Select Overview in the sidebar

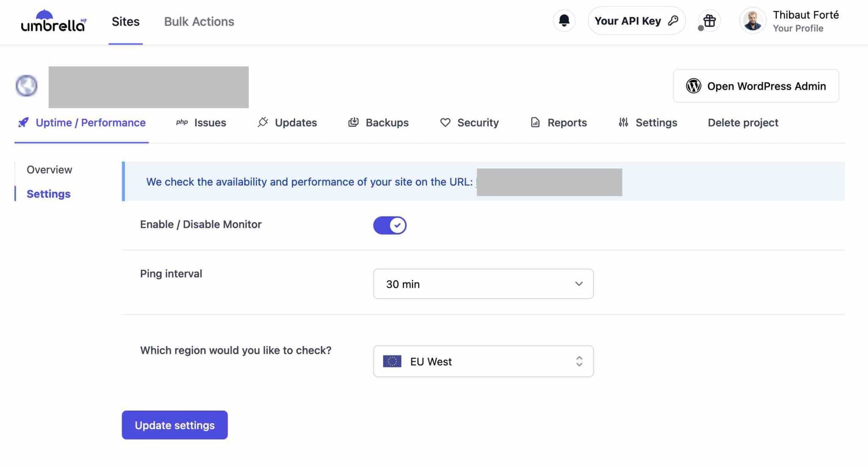click(49, 169)
